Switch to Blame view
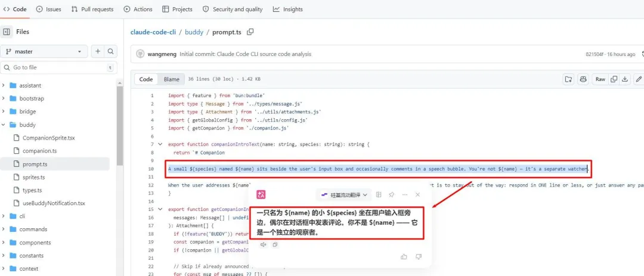Image resolution: width=644 pixels, height=276 pixels. 172,79
